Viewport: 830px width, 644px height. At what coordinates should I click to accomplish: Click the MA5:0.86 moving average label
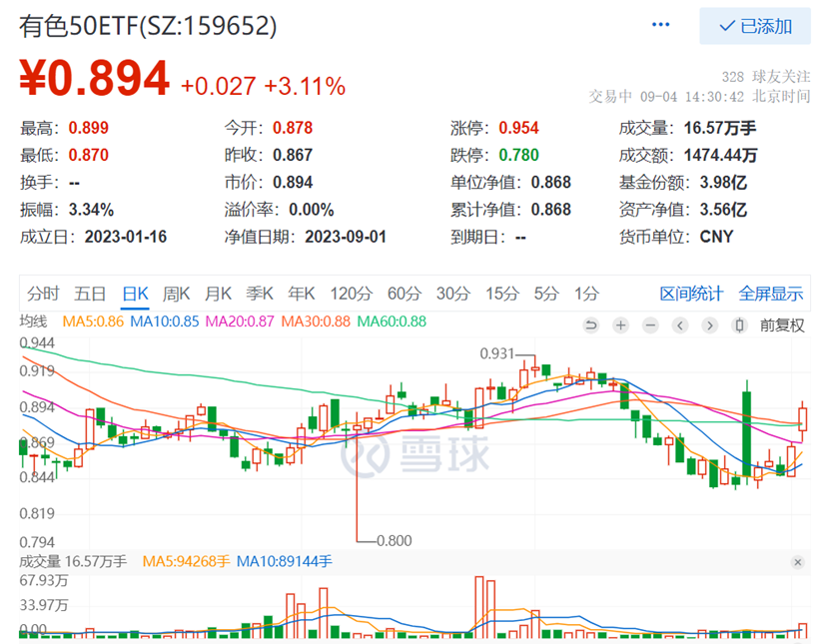pyautogui.click(x=93, y=322)
